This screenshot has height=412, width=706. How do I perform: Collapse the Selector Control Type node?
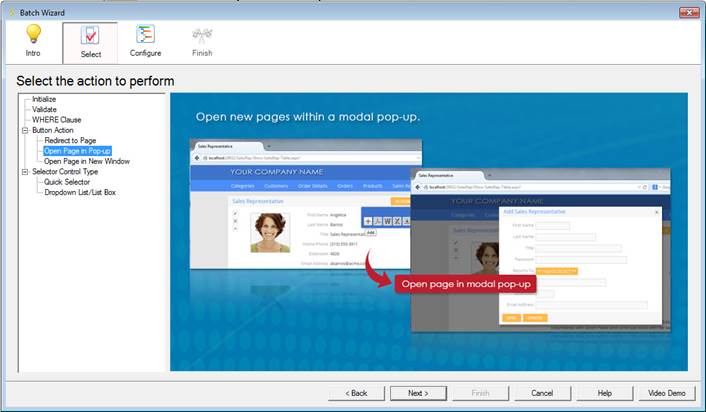tap(25, 171)
